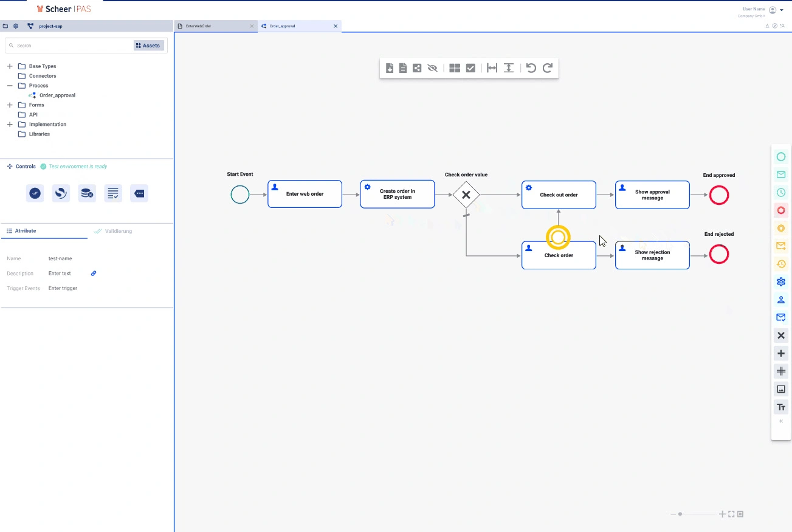Select the plus parallel gateway palette icon
Viewport: 792px width, 532px height.
tap(781, 353)
